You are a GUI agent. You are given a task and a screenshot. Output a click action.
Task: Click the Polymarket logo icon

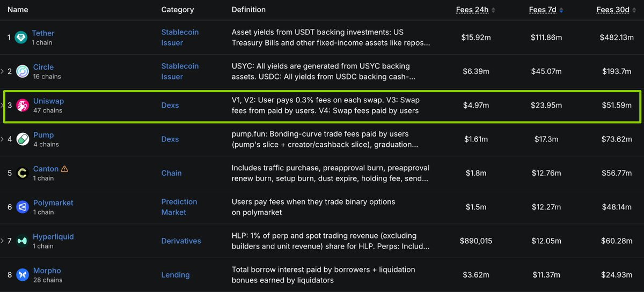pyautogui.click(x=23, y=207)
